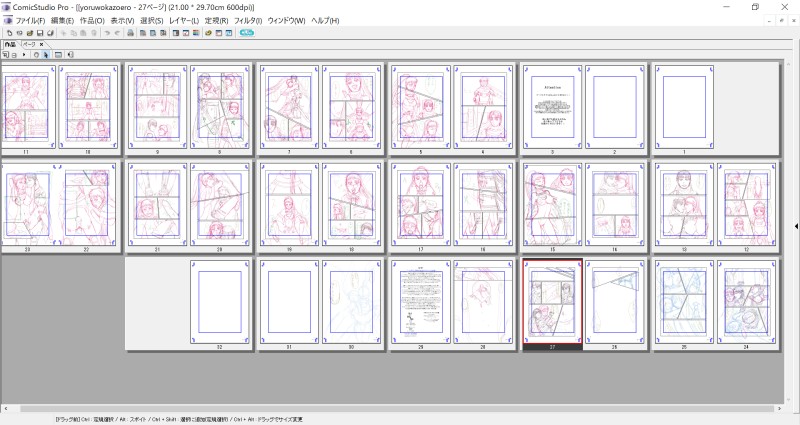Open the レイヤー(L) menu
This screenshot has height=425, width=800.
[x=184, y=21]
